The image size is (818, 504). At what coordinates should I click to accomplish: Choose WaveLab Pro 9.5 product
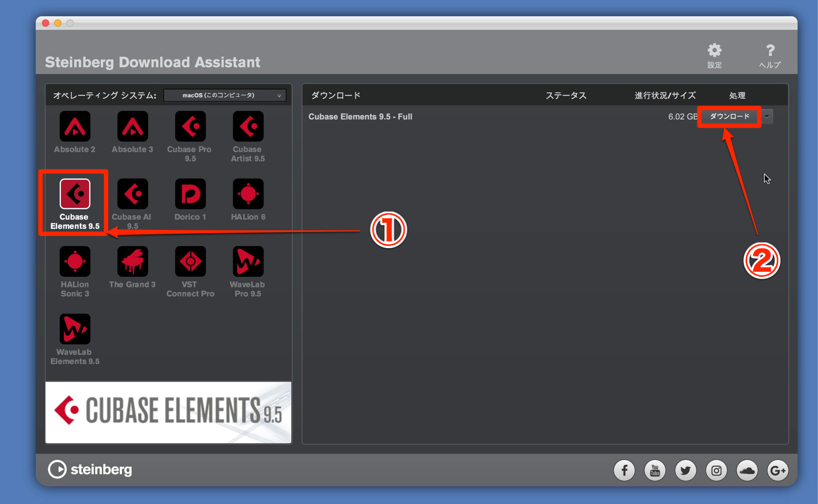pos(248,261)
